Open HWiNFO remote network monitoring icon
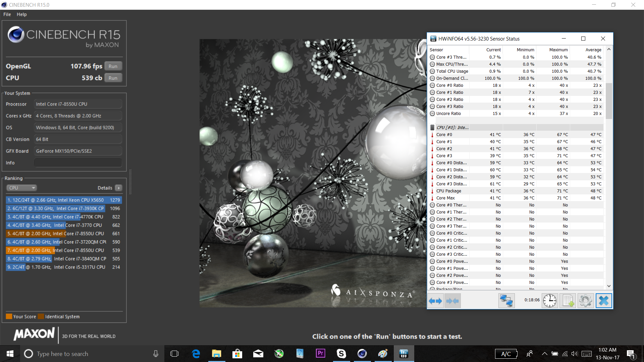644x362 pixels. [506, 301]
